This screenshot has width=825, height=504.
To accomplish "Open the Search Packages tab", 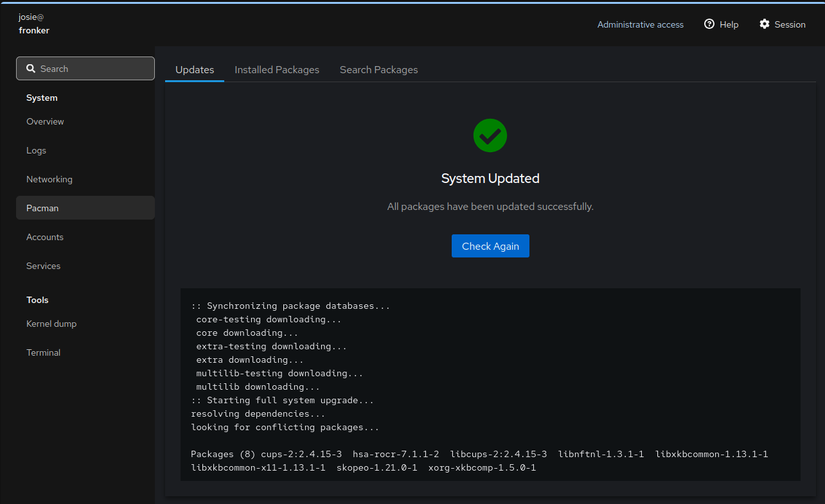I will [x=378, y=70].
